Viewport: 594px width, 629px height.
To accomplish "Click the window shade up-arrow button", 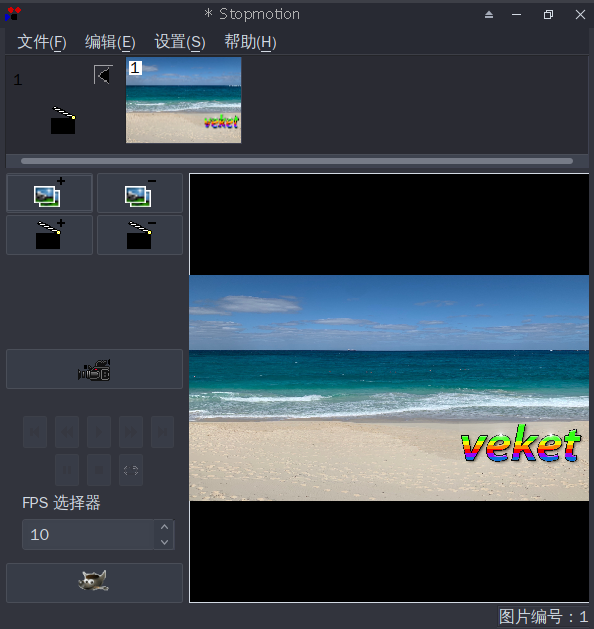I will (489, 15).
